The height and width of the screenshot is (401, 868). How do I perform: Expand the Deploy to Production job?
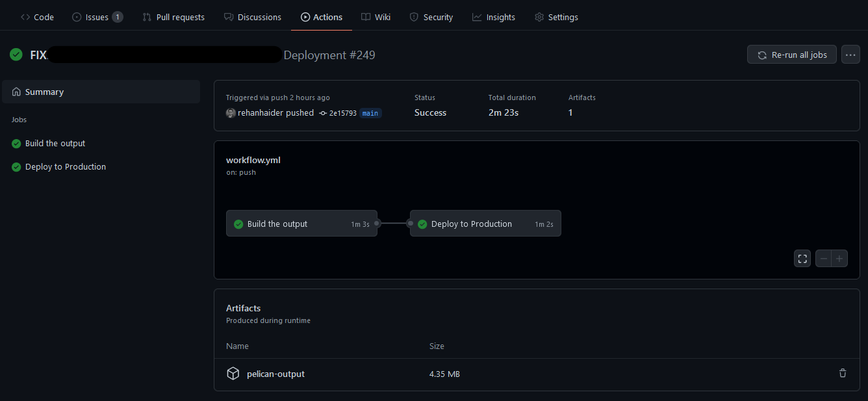tap(64, 166)
